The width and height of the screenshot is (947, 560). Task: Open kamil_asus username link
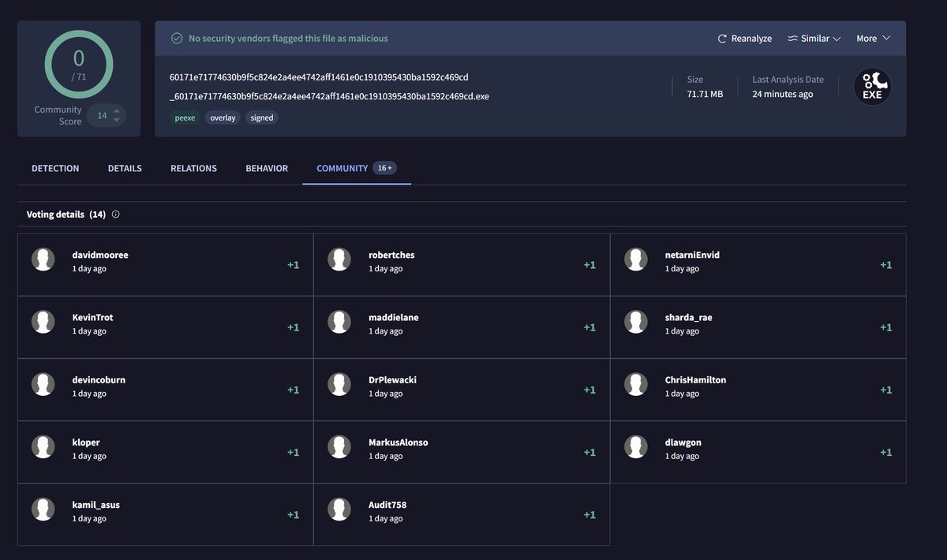95,505
